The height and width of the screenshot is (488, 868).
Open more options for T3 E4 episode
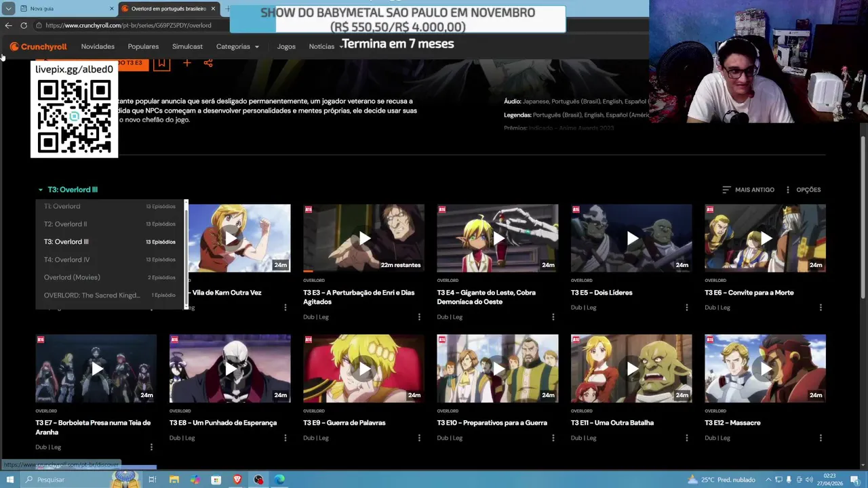coord(553,317)
